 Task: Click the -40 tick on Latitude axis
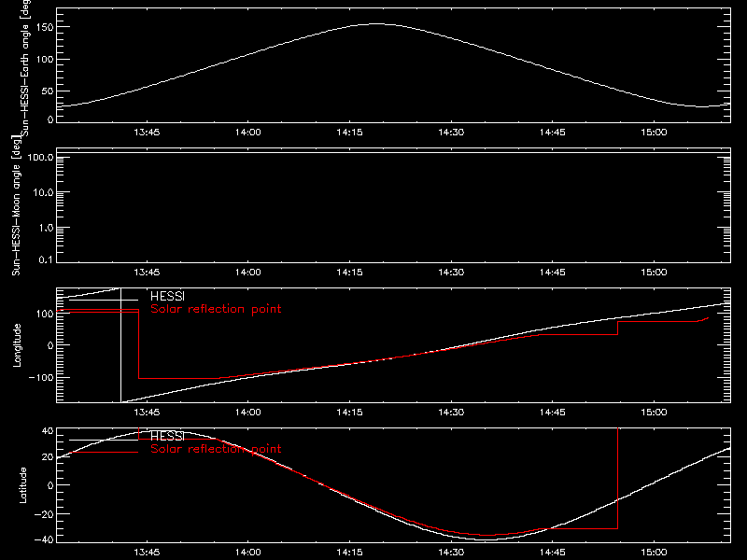point(44,540)
